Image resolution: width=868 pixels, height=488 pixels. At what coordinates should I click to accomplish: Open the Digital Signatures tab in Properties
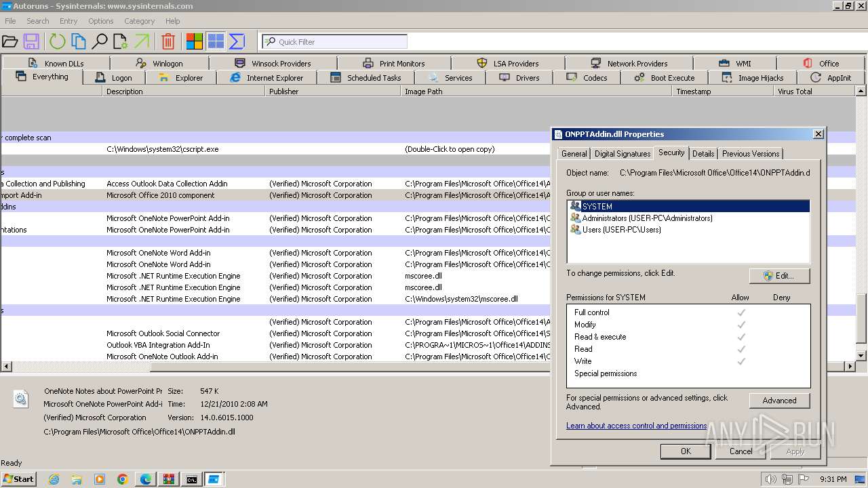[x=623, y=154]
